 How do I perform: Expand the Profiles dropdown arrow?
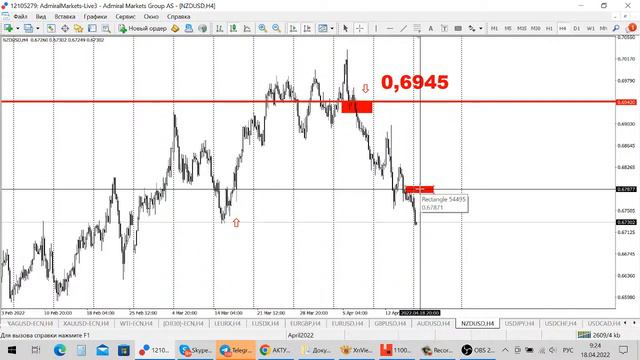click(x=38, y=28)
